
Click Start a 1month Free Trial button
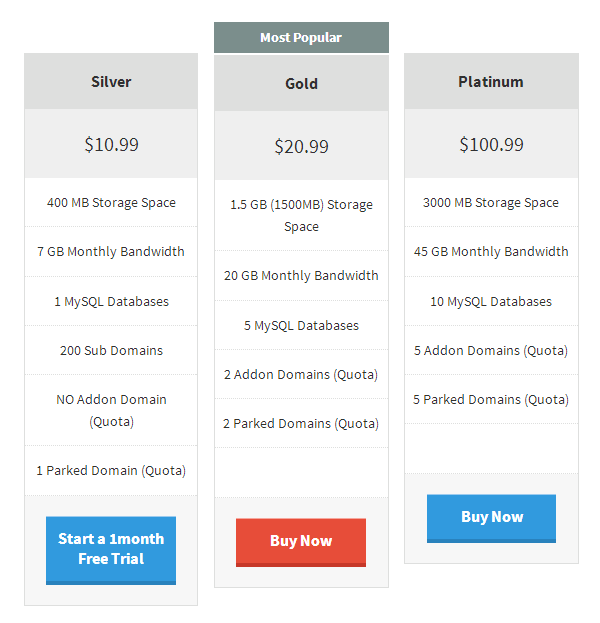pos(111,550)
